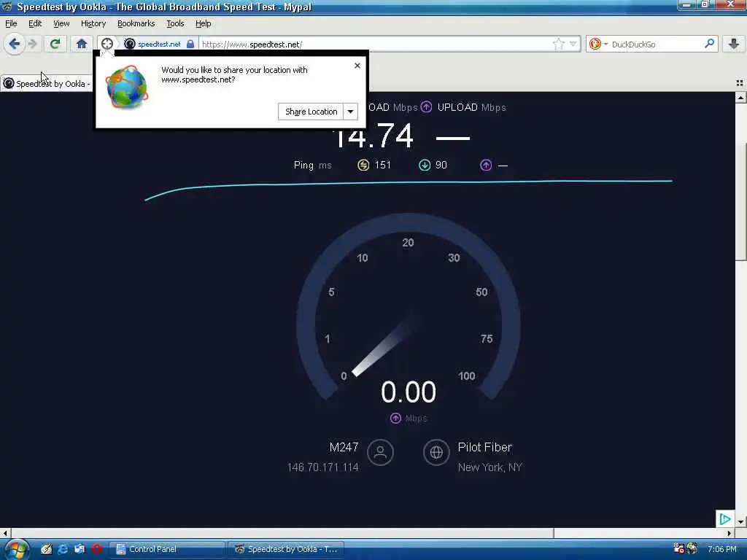The width and height of the screenshot is (747, 560).
Task: Click the horizontal scrollbar thumb
Action: click(x=282, y=533)
